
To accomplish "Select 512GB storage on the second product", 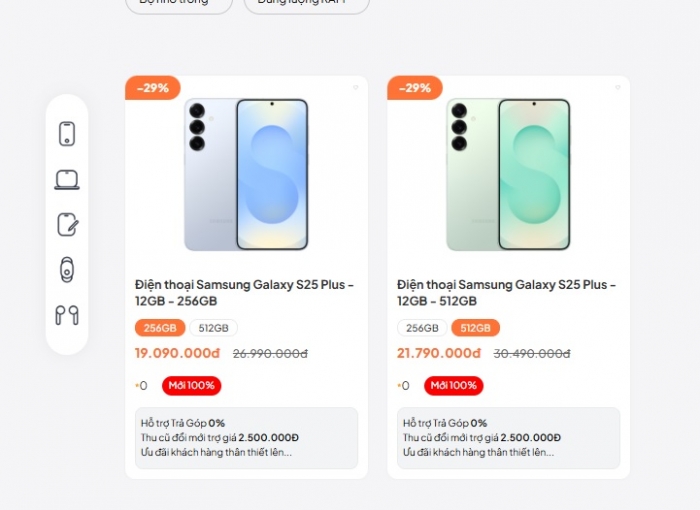I will [x=475, y=328].
